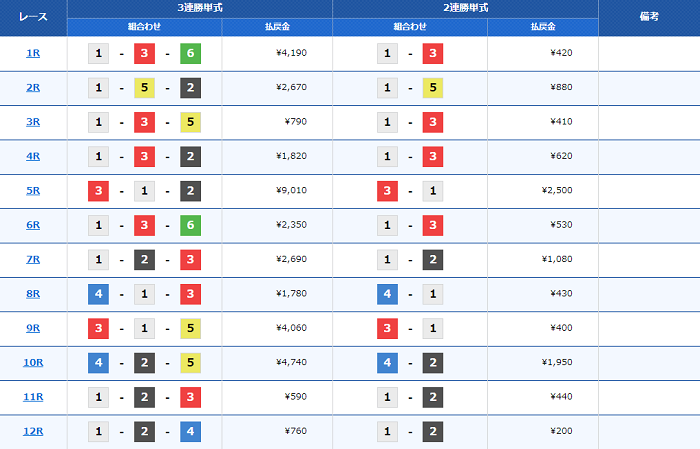Select the 3連勝単式 column header
The width and height of the screenshot is (700, 449).
200,8
